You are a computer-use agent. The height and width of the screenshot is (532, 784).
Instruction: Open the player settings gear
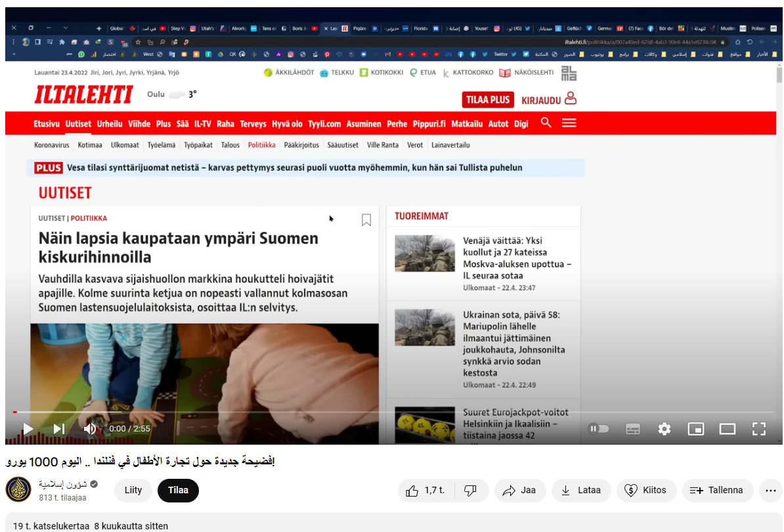coord(664,428)
